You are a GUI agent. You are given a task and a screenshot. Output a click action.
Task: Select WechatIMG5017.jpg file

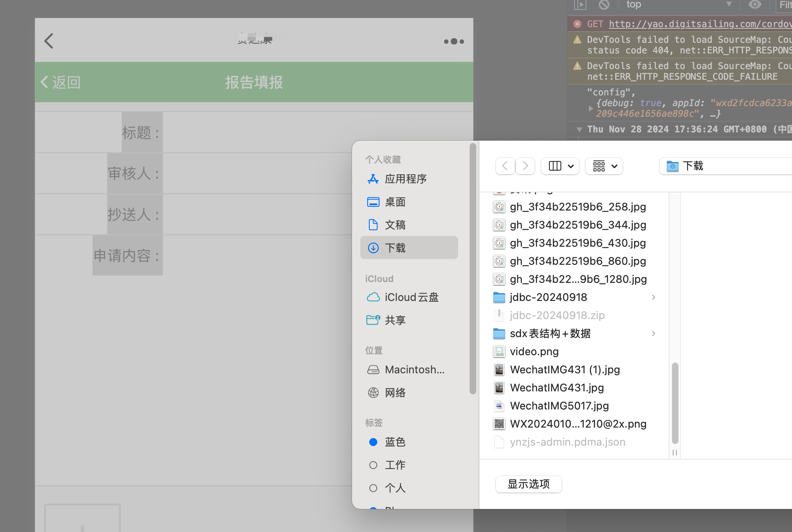click(559, 406)
